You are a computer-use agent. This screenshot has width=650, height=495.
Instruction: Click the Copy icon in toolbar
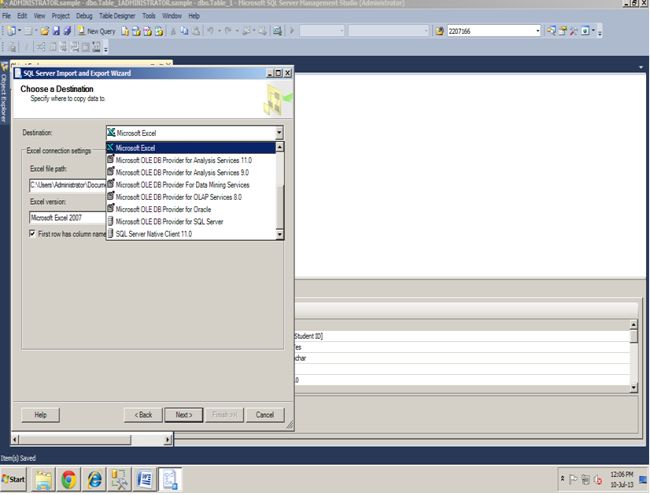(184, 31)
